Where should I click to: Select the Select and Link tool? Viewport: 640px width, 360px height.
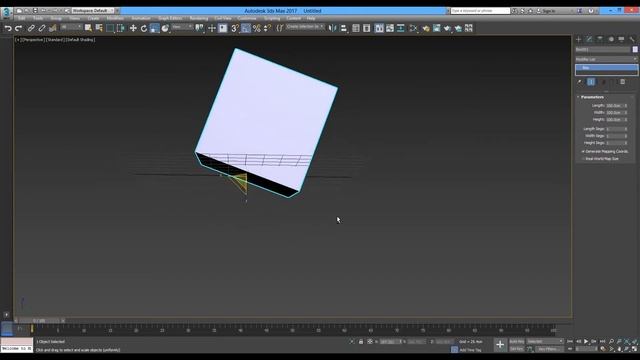[x=31, y=28]
